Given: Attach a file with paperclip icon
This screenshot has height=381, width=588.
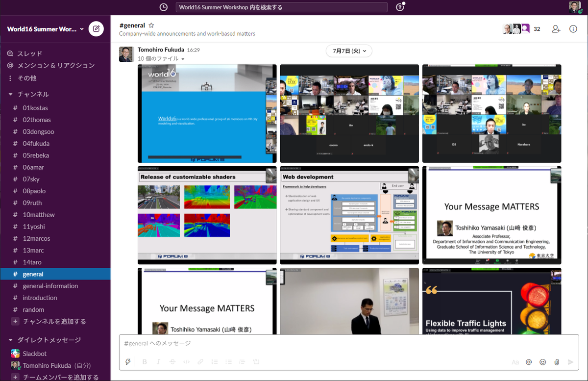Looking at the screenshot, I should click(x=557, y=362).
